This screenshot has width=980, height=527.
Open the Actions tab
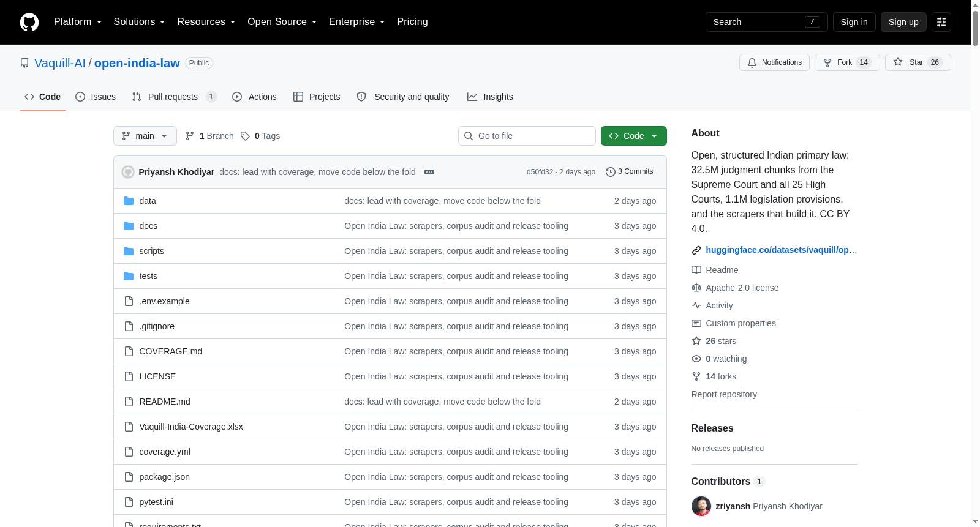[x=254, y=97]
